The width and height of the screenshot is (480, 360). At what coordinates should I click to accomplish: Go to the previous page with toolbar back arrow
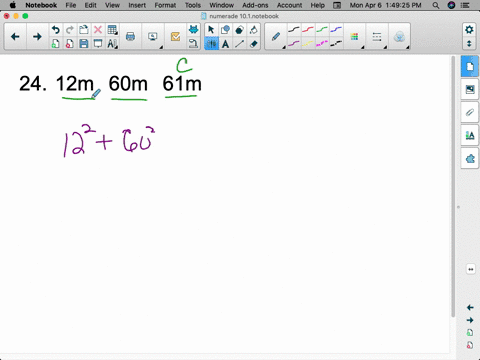coord(15,37)
